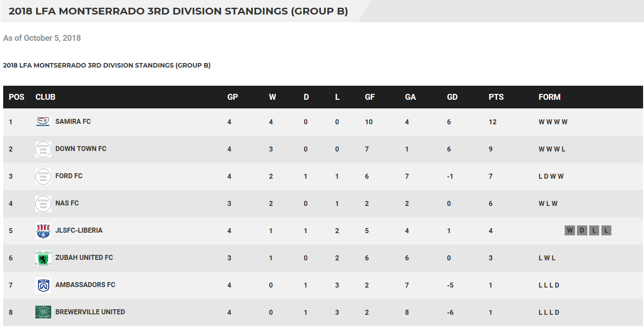This screenshot has height=327, width=644.
Task: Click the Group B standings page heading
Action: coord(178,11)
